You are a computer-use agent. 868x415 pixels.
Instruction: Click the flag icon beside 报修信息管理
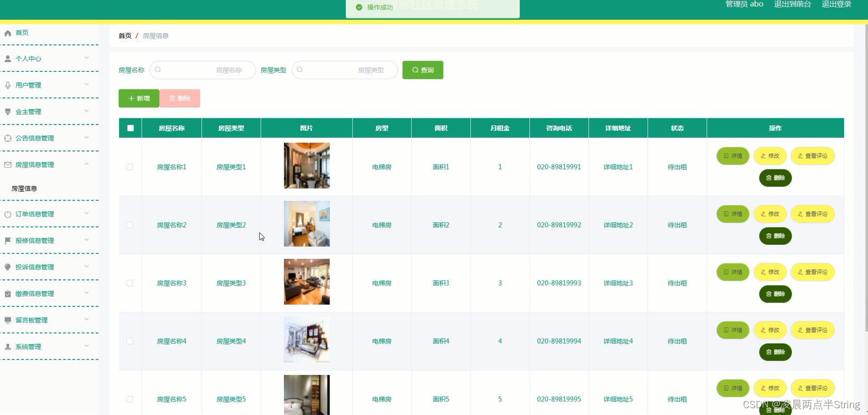(8, 241)
